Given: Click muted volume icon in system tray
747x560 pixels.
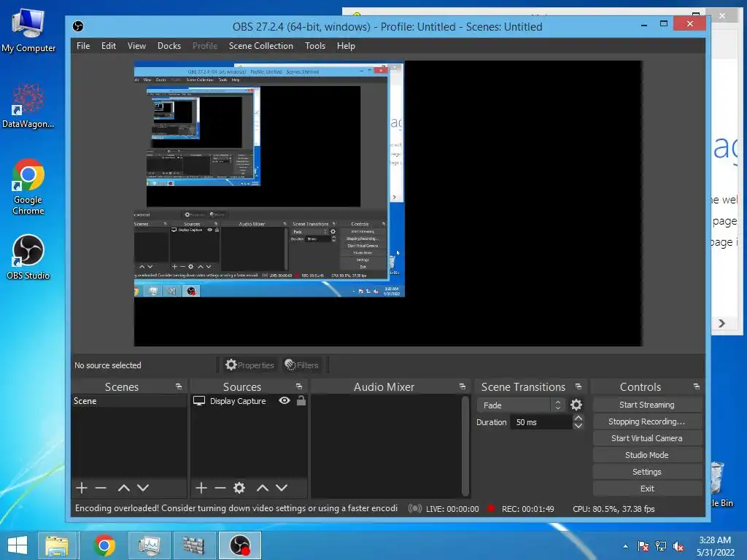Looking at the screenshot, I should click(678, 546).
